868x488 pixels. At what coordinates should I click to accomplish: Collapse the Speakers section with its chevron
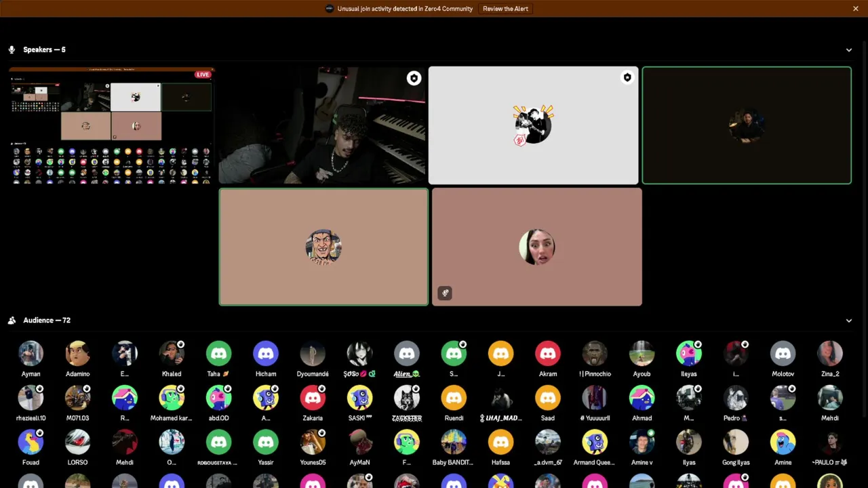(849, 49)
